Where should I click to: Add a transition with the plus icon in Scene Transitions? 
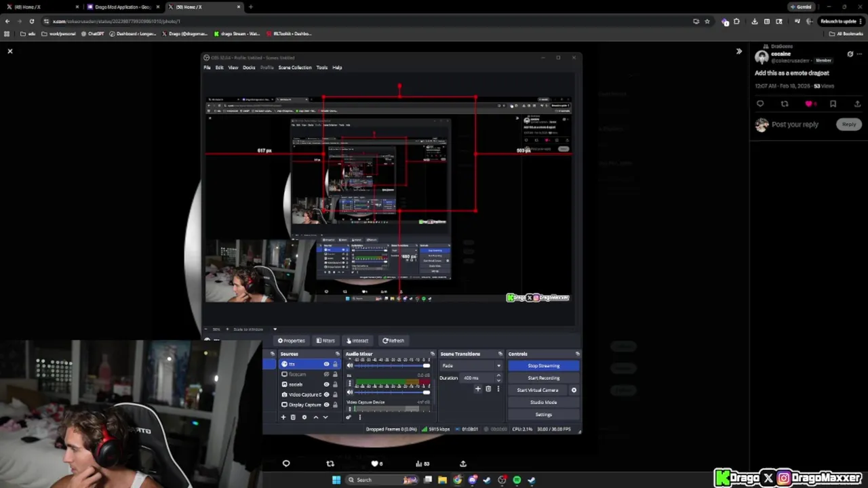(478, 389)
